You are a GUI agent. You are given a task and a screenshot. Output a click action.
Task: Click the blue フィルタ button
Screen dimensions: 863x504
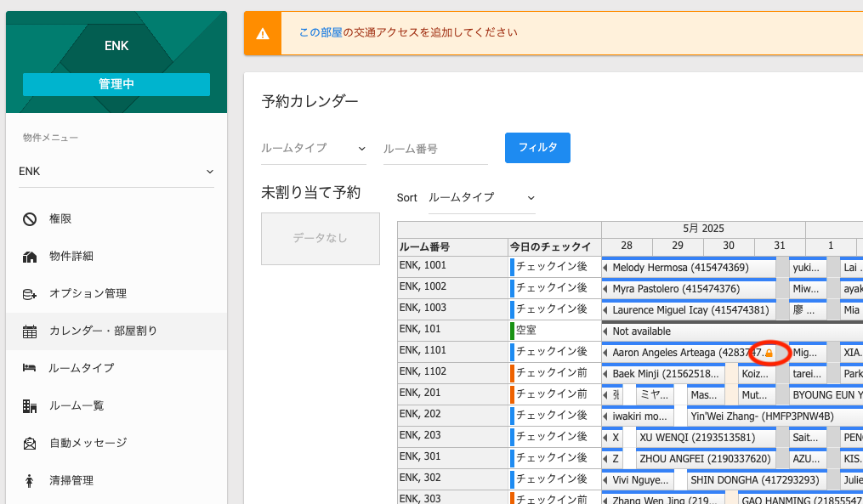[x=537, y=148]
